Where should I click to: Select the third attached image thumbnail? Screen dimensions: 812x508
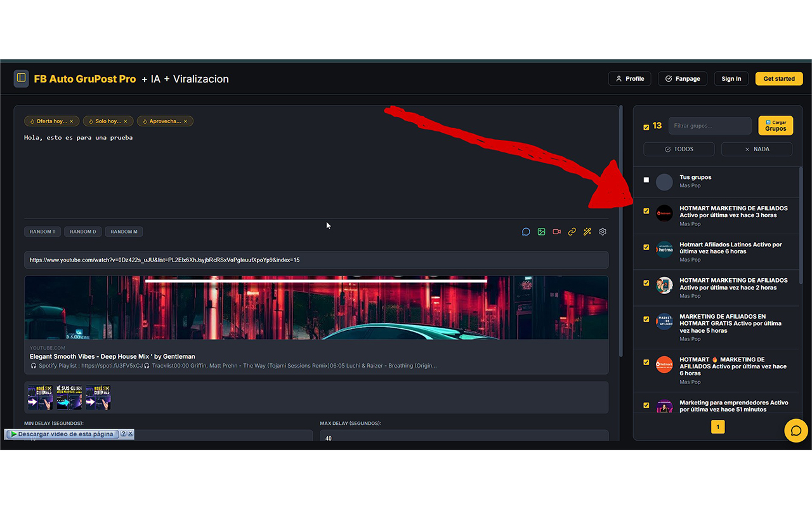(98, 398)
